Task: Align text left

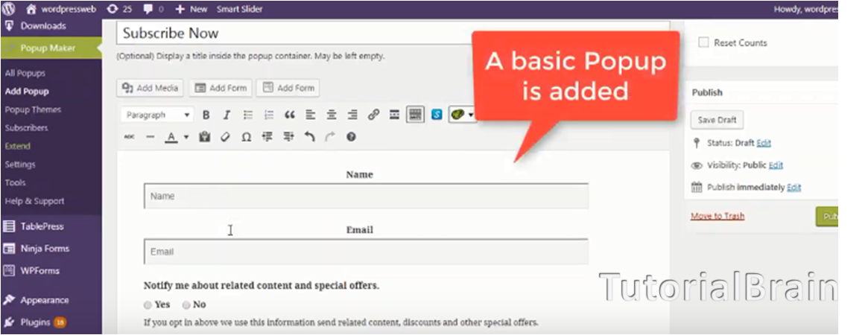Action: [x=311, y=115]
